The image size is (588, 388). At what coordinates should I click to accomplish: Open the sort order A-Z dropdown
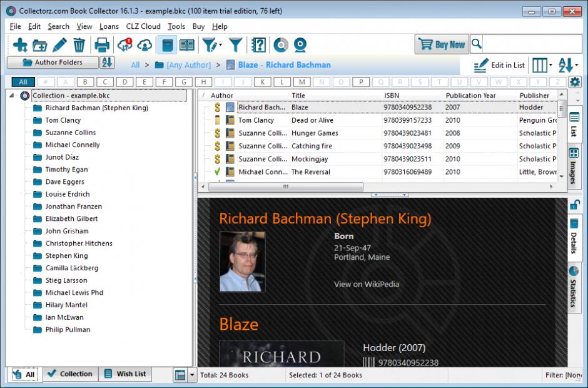(x=568, y=65)
